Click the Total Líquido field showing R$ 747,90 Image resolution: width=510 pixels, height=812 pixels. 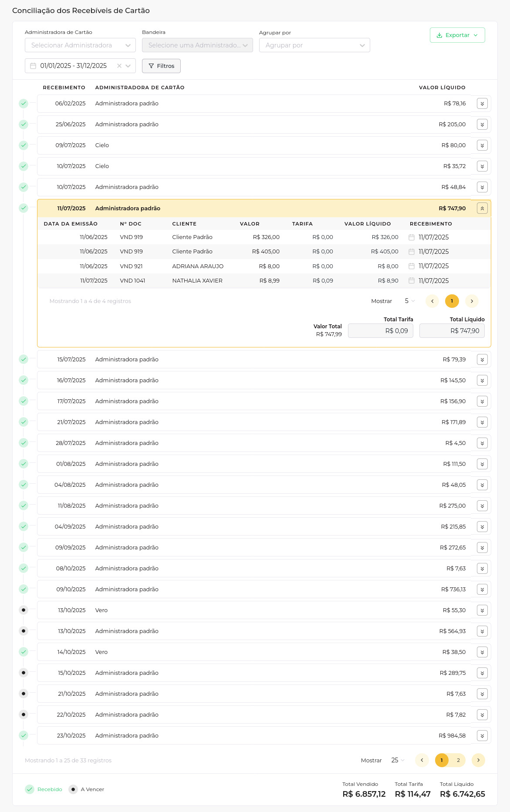pyautogui.click(x=452, y=331)
